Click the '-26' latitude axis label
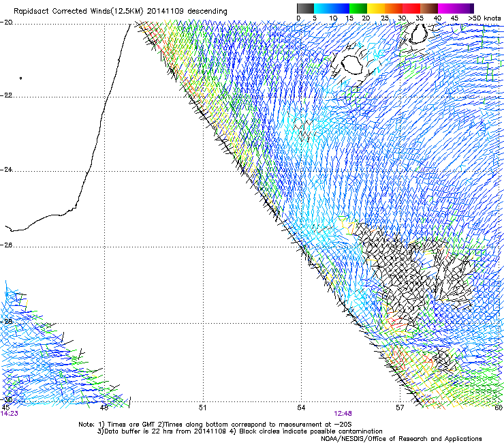 pos(6,245)
